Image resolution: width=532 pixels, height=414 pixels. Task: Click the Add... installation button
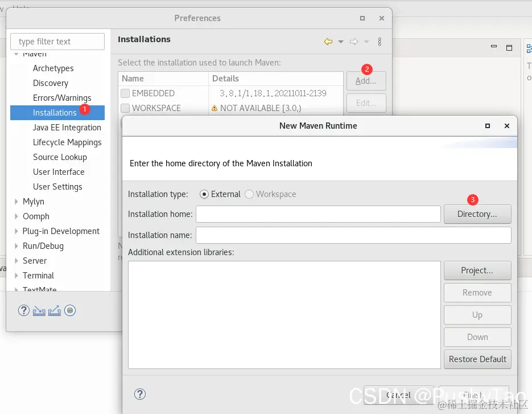pos(366,81)
